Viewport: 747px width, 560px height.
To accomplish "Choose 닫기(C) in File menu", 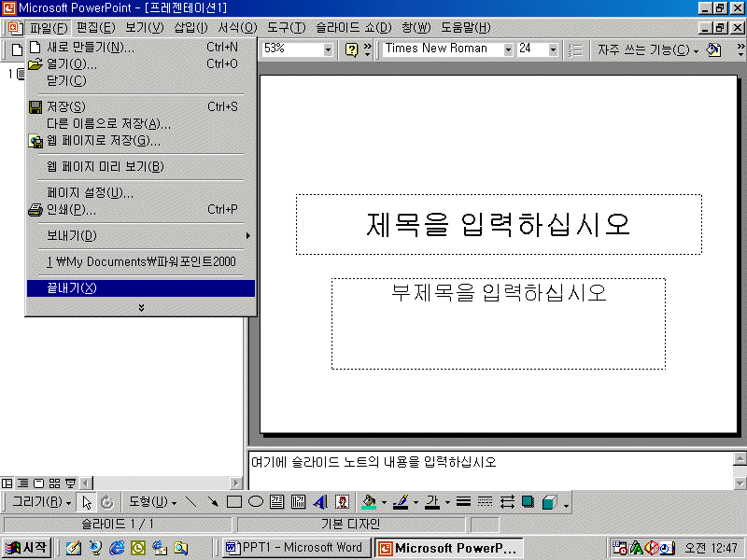I will 141,80.
